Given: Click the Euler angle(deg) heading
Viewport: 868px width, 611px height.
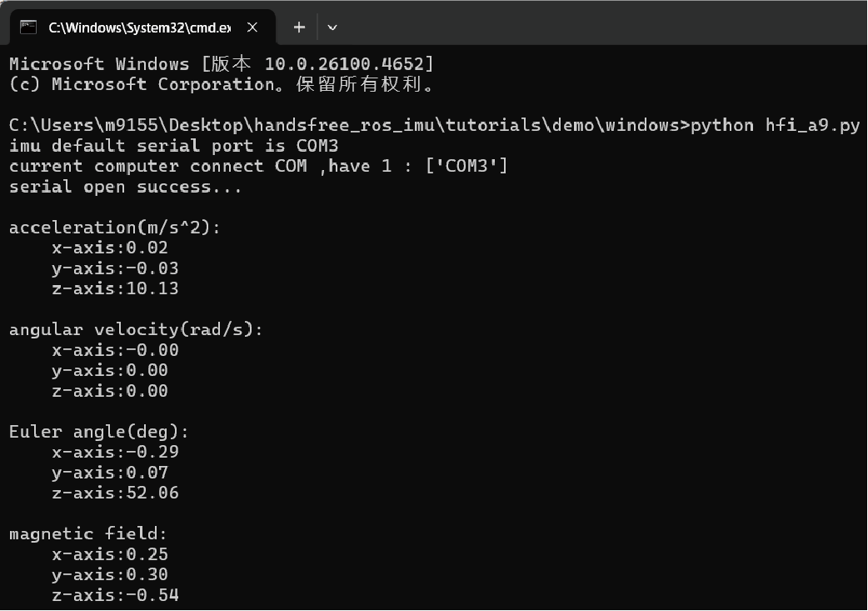Looking at the screenshot, I should tap(99, 432).
